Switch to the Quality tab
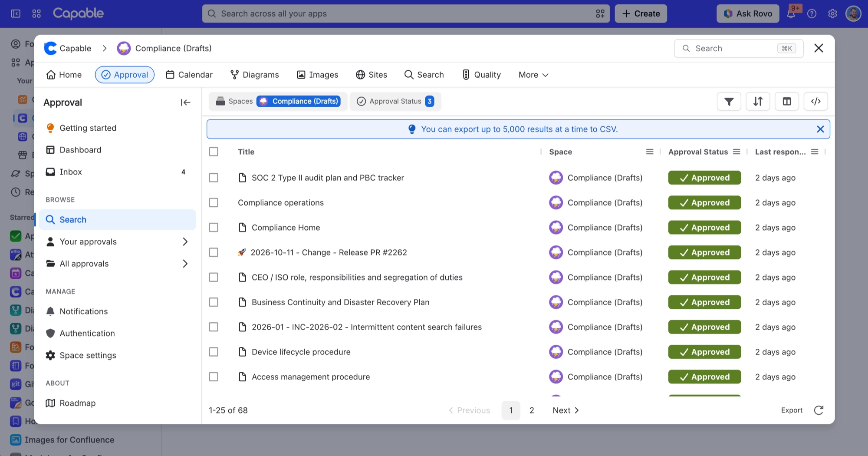Viewport: 868px width, 456px height. pos(481,75)
